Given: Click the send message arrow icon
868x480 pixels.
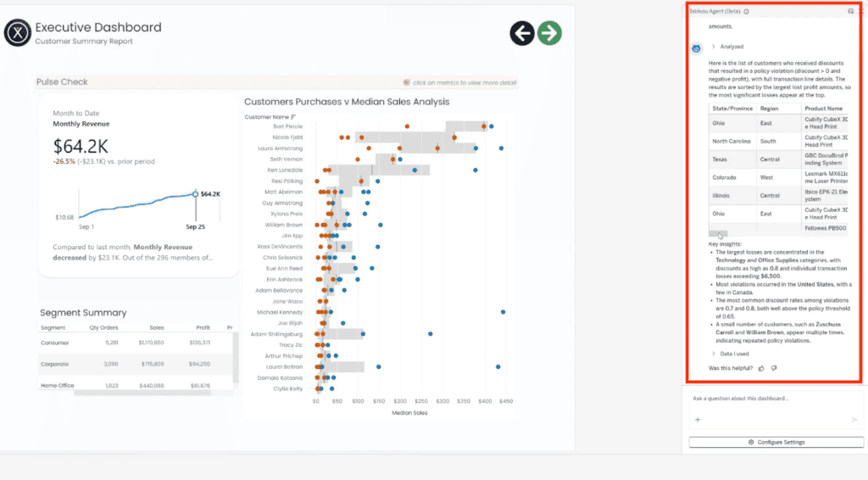Looking at the screenshot, I should pyautogui.click(x=854, y=420).
